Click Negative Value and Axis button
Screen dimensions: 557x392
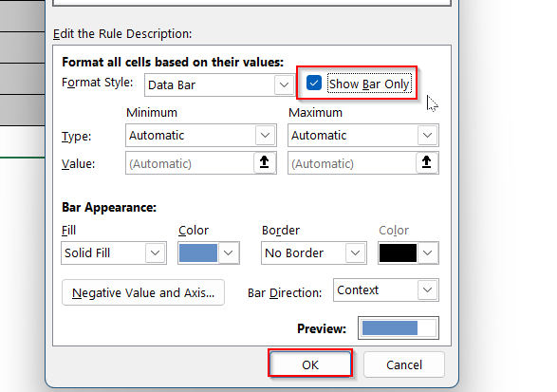point(143,292)
